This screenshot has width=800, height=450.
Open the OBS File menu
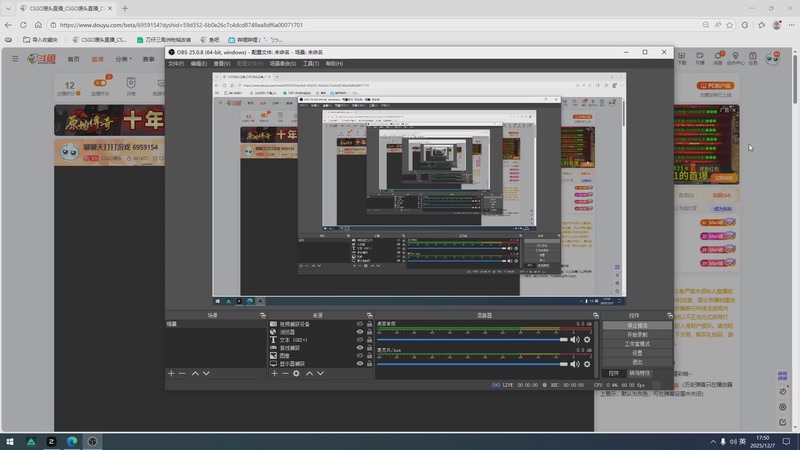(176, 64)
